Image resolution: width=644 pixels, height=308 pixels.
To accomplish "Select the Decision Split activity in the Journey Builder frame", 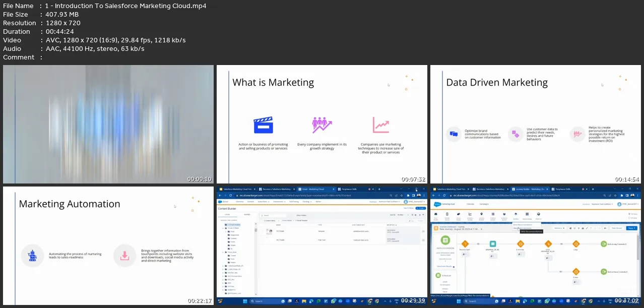I will click(465, 243).
